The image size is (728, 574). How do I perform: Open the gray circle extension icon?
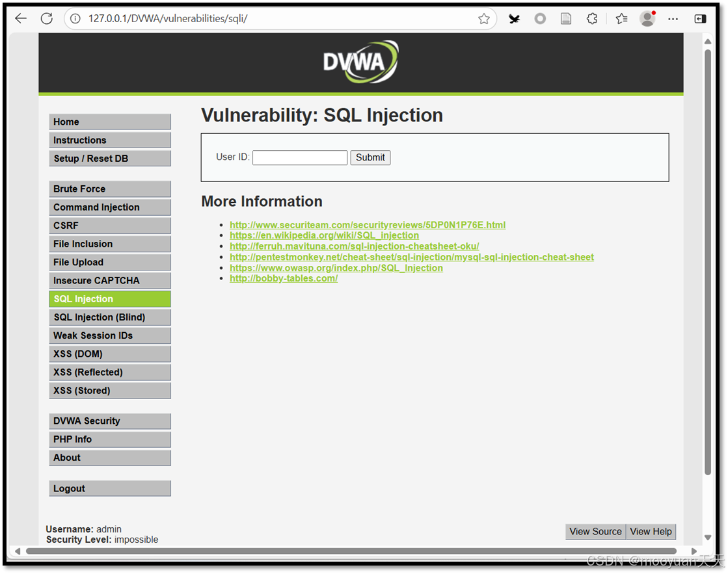540,19
